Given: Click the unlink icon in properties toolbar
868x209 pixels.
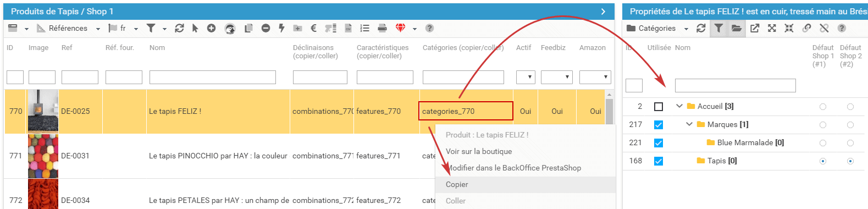Looking at the screenshot, I should pyautogui.click(x=823, y=28).
